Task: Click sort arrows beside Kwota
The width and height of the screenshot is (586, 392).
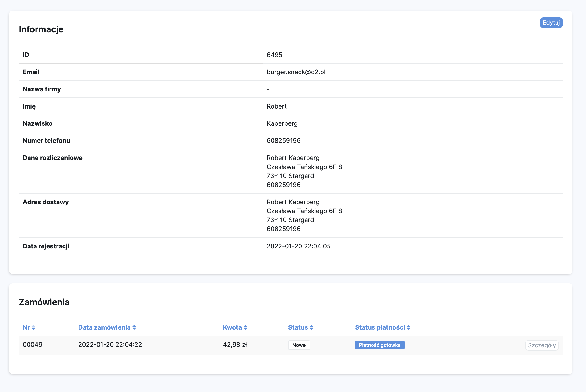Action: click(x=245, y=327)
